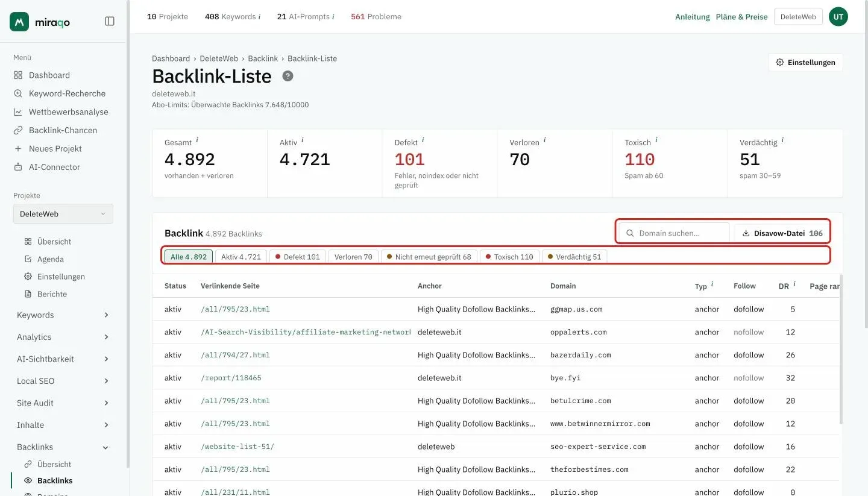This screenshot has height=496, width=868.
Task: Open the 561 Probleme counter
Action: point(376,17)
